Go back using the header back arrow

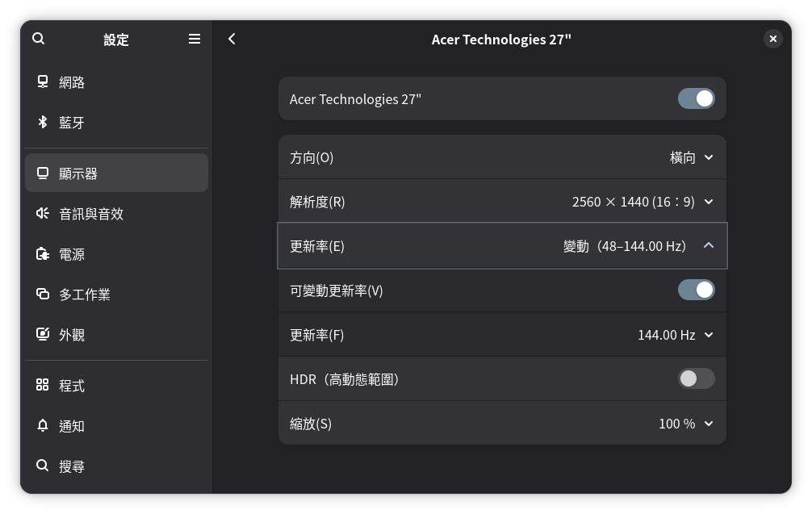[232, 39]
